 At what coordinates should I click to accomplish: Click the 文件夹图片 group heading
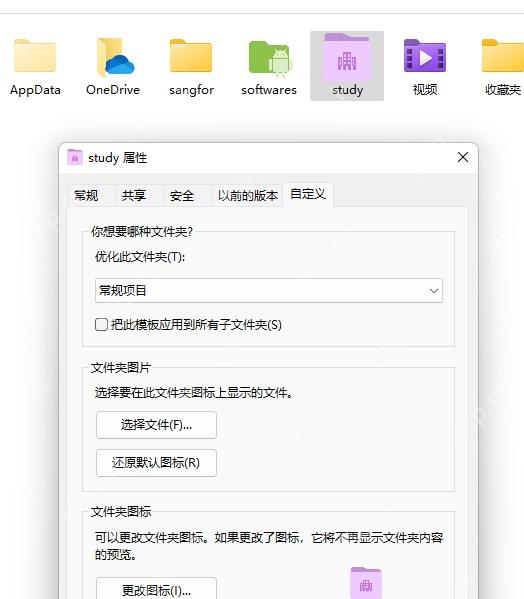point(121,368)
